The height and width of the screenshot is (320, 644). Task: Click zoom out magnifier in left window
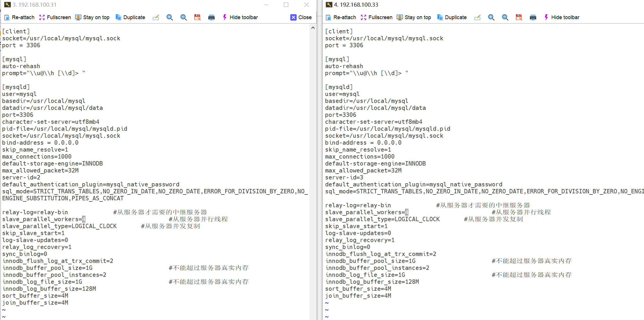(183, 17)
